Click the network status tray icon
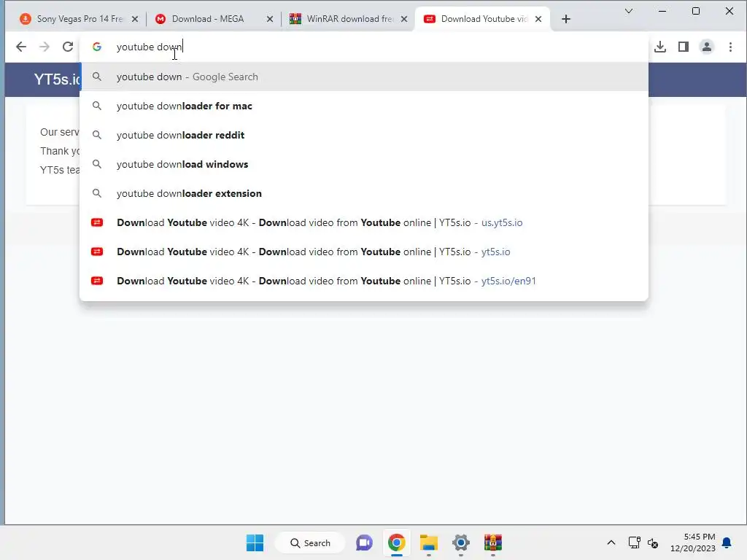Viewport: 747px width, 560px height. 634,542
